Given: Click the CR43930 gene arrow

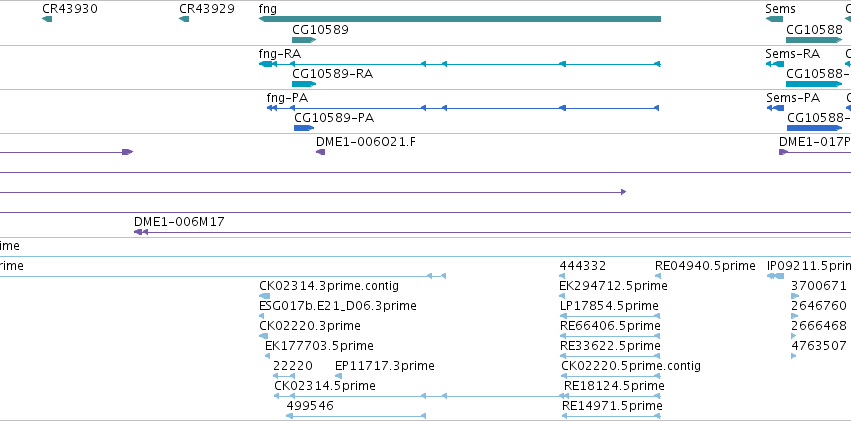Looking at the screenshot, I should (47, 20).
